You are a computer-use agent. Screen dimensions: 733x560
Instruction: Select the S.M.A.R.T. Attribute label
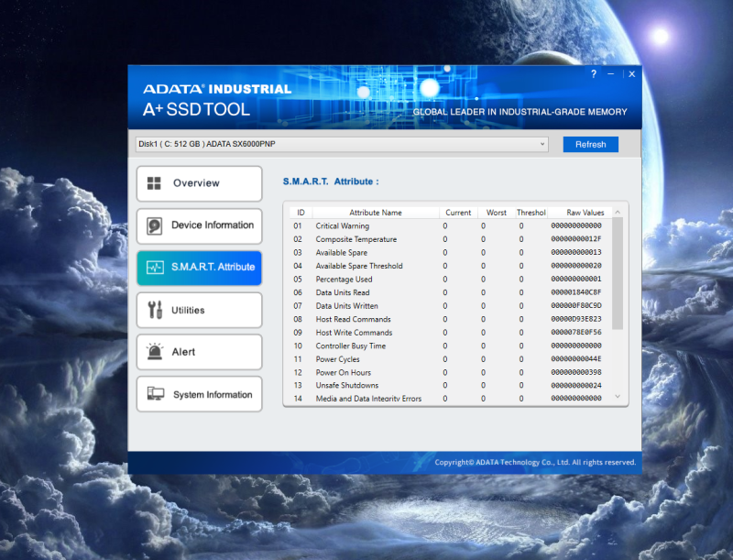[213, 267]
